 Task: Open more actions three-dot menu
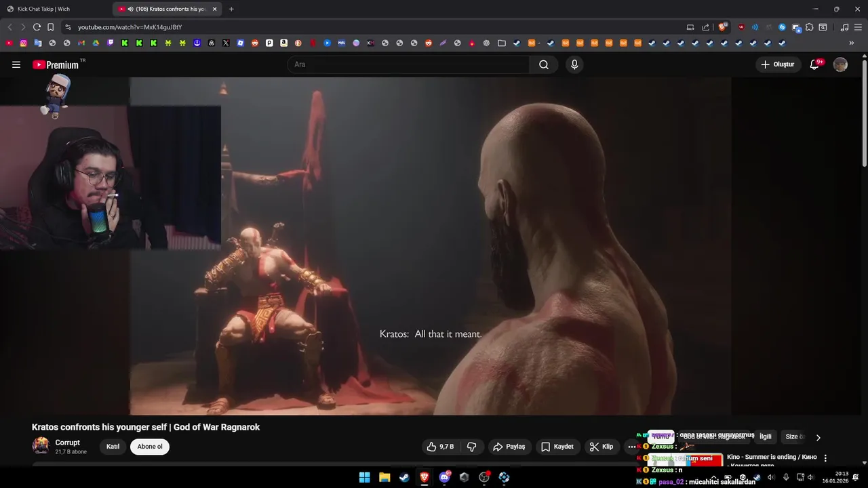[632, 447]
